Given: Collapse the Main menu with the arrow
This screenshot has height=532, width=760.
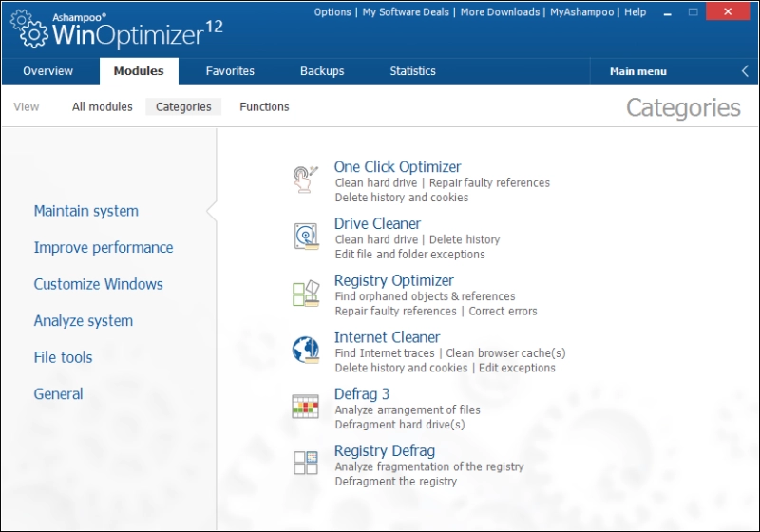Looking at the screenshot, I should click(x=745, y=71).
